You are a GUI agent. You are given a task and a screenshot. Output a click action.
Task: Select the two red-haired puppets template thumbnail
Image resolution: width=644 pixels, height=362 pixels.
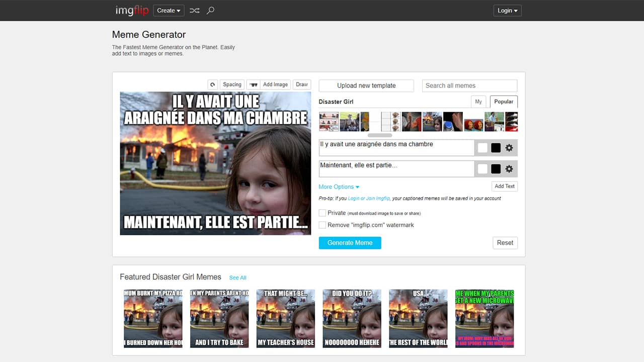coord(473,125)
